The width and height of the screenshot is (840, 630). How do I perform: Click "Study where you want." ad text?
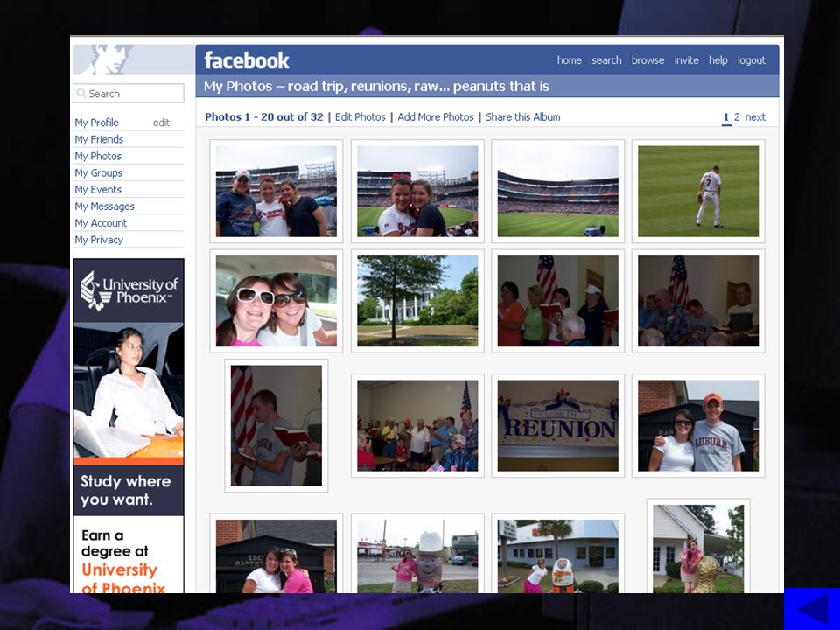[x=125, y=490]
